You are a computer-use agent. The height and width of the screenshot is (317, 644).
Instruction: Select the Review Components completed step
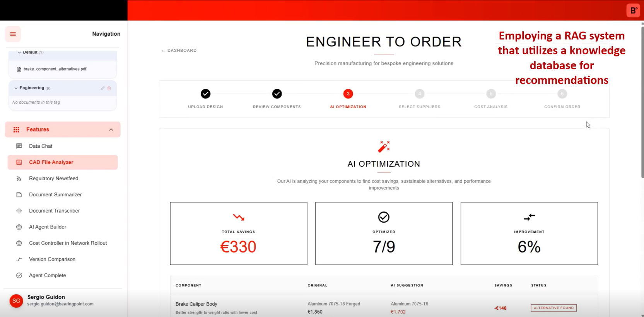click(277, 94)
